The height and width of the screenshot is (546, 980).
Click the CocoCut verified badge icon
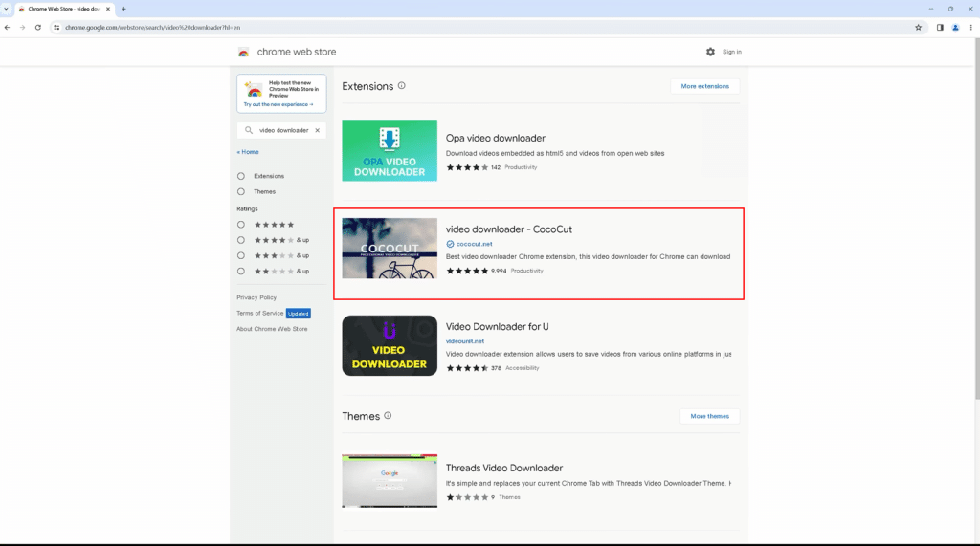click(450, 244)
